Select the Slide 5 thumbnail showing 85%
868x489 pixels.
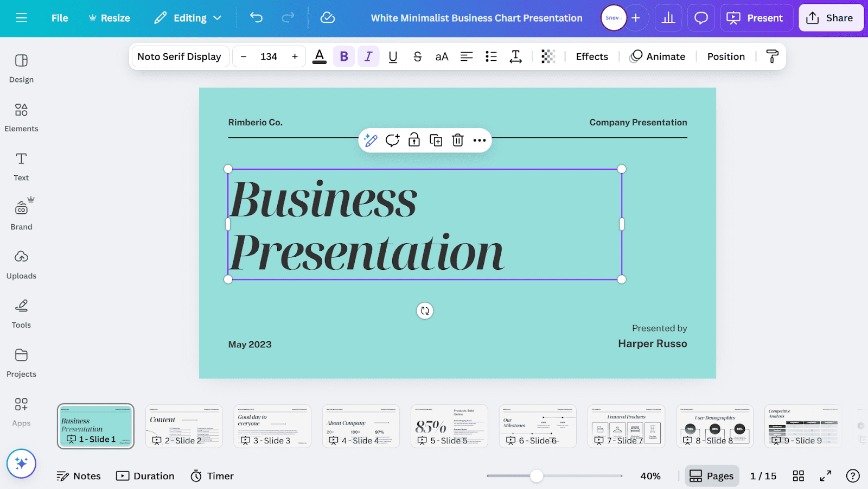(x=449, y=426)
